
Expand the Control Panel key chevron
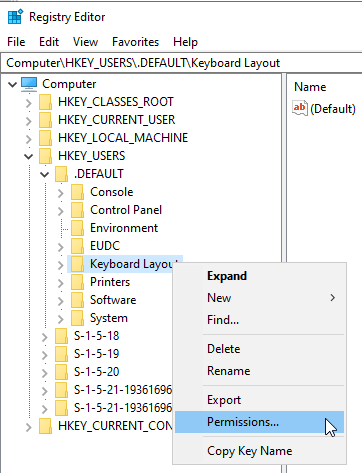(x=61, y=211)
